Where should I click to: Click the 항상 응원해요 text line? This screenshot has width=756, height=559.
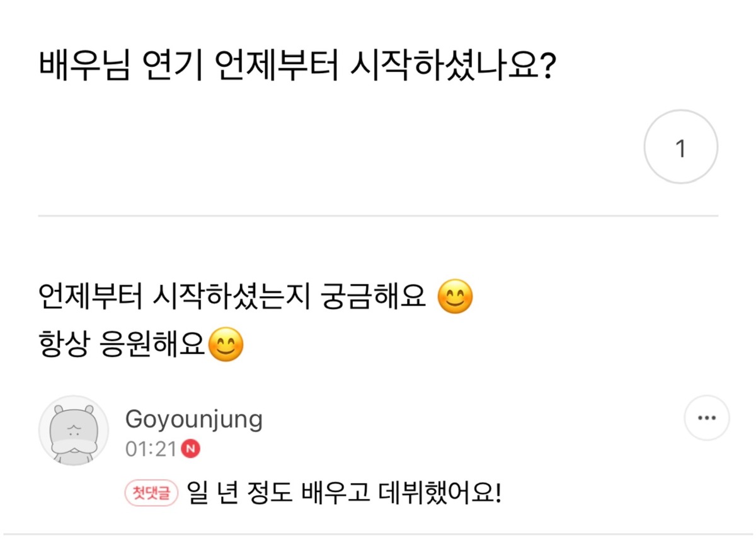point(122,344)
